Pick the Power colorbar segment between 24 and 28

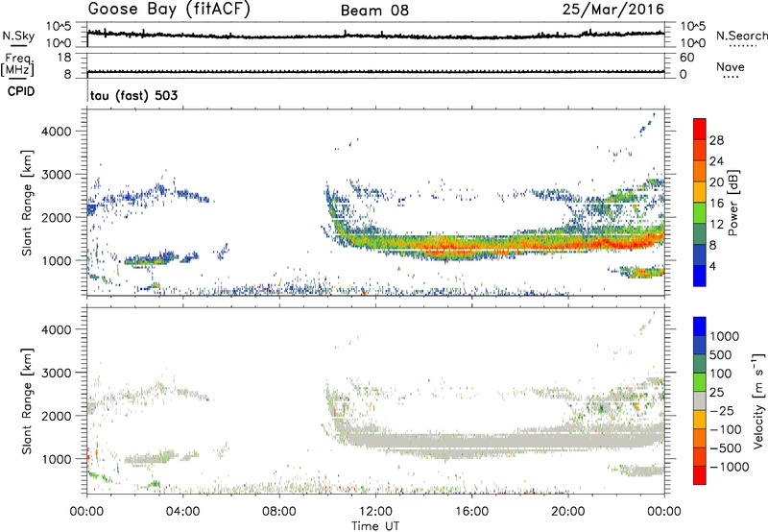coord(700,150)
